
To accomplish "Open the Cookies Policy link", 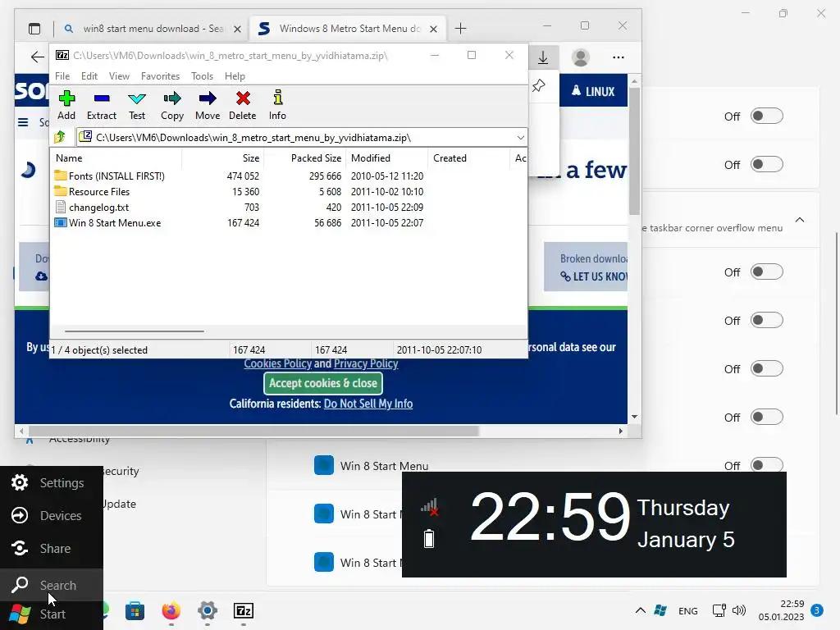I will pyautogui.click(x=277, y=363).
